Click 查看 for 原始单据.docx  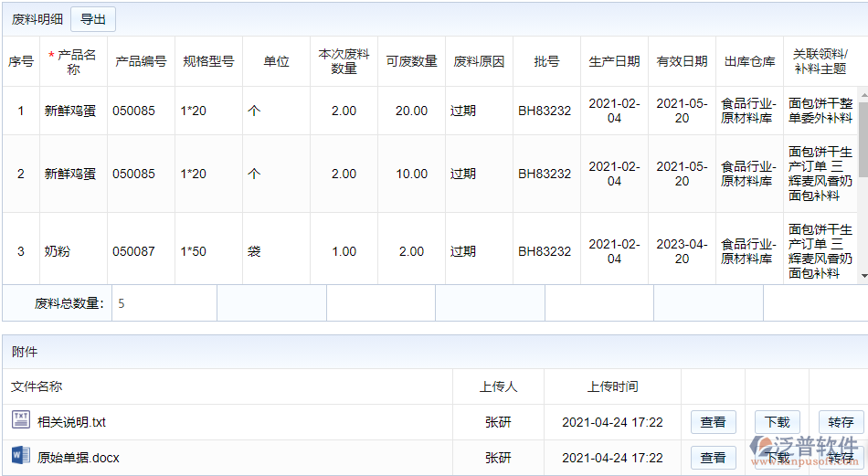click(x=713, y=457)
